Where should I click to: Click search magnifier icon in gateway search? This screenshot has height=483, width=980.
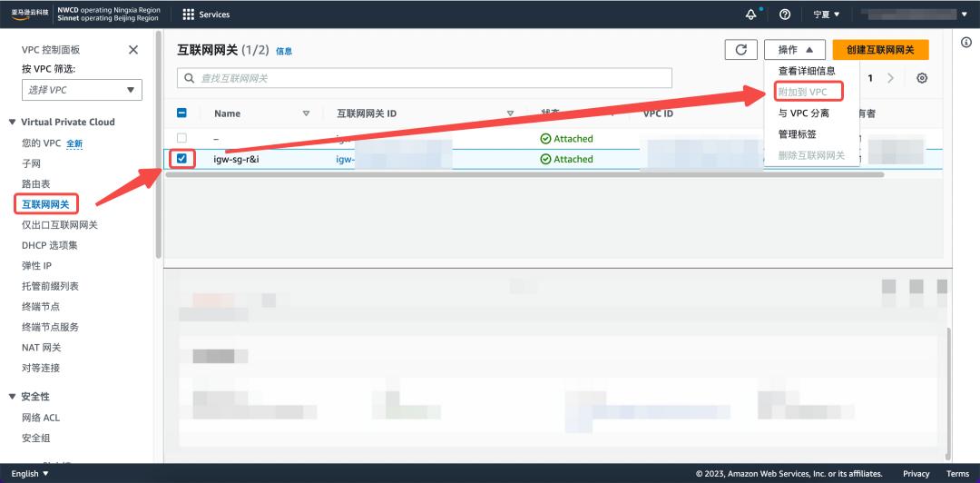[x=189, y=79]
